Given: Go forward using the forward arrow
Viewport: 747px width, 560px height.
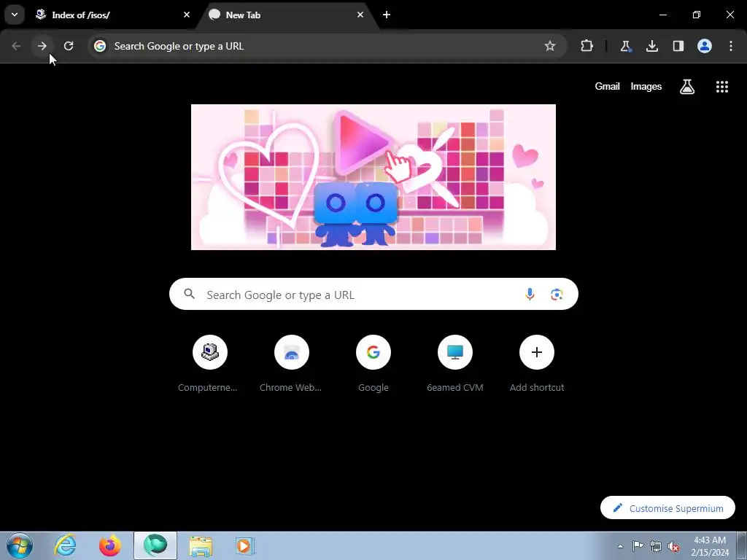Looking at the screenshot, I should pos(42,46).
